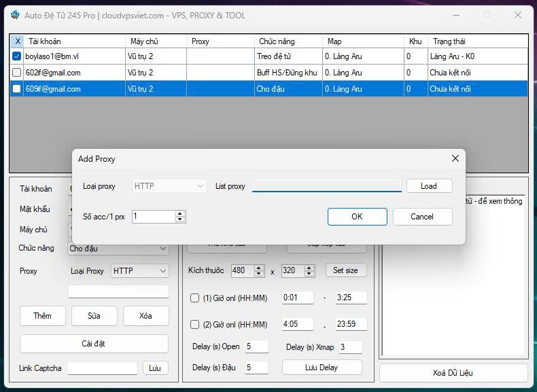The width and height of the screenshot is (537, 392).
Task: Decrease the Kích thước width spinner value
Action: pyautogui.click(x=259, y=274)
